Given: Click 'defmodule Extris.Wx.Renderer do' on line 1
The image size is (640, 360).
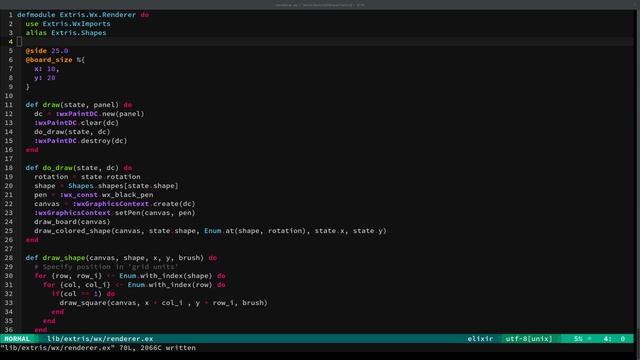Looking at the screenshot, I should [83, 15].
